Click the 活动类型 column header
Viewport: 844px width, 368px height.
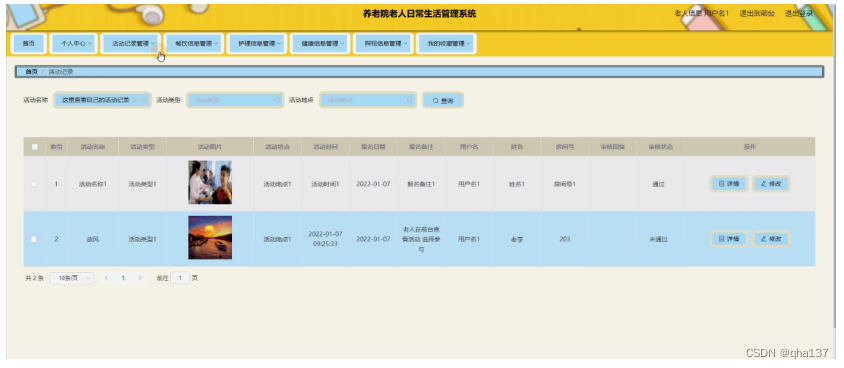click(142, 147)
